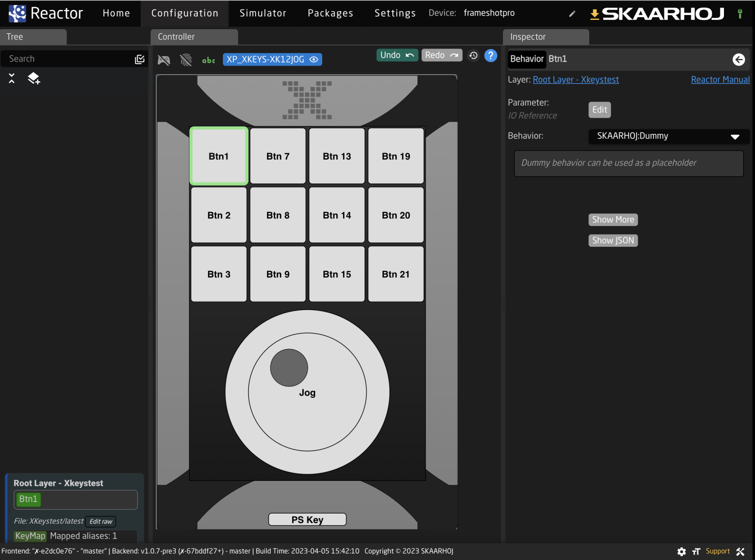
Task: Select the Controller tab
Action: point(194,37)
